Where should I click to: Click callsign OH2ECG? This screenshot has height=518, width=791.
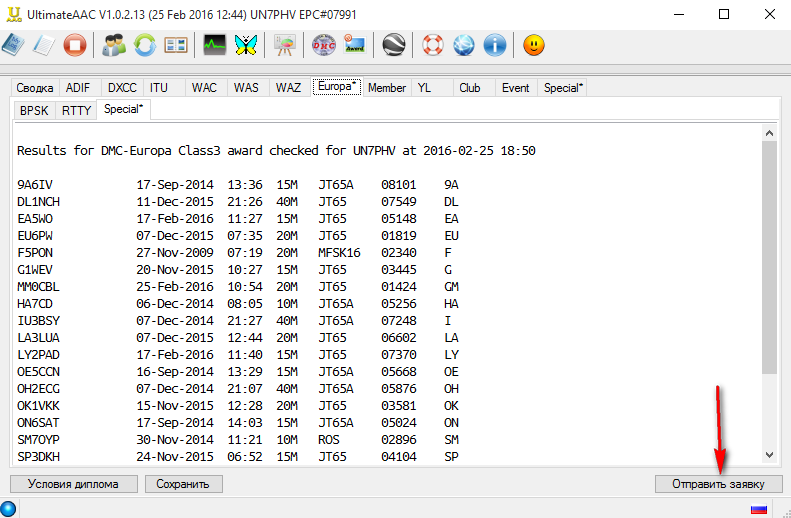pos(38,389)
